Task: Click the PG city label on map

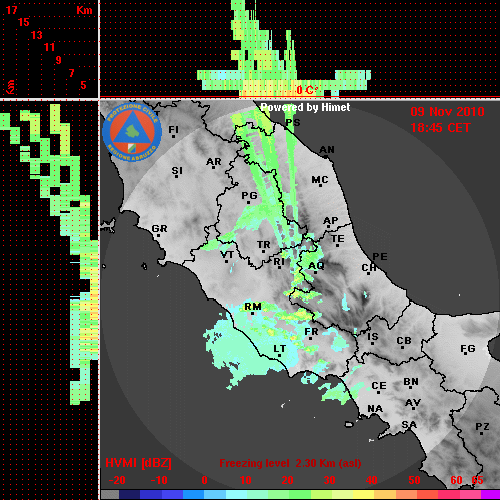Action: 249,195
